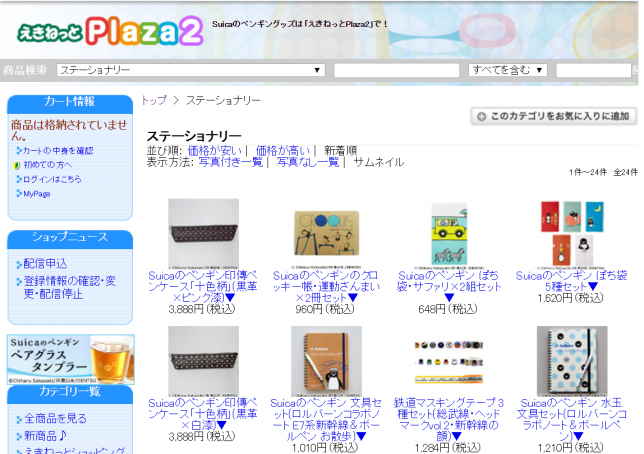Open 配信申込 in shop news

pyautogui.click(x=45, y=263)
